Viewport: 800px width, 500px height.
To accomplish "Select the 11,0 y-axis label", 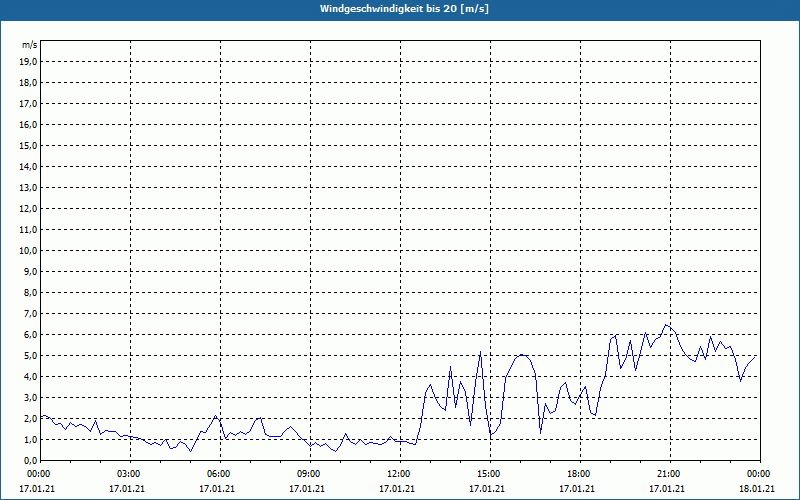I will [28, 230].
